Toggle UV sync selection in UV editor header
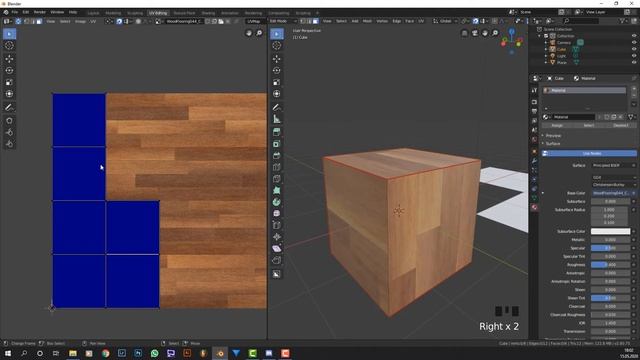Image resolution: width=640 pixels, height=360 pixels. [18, 21]
